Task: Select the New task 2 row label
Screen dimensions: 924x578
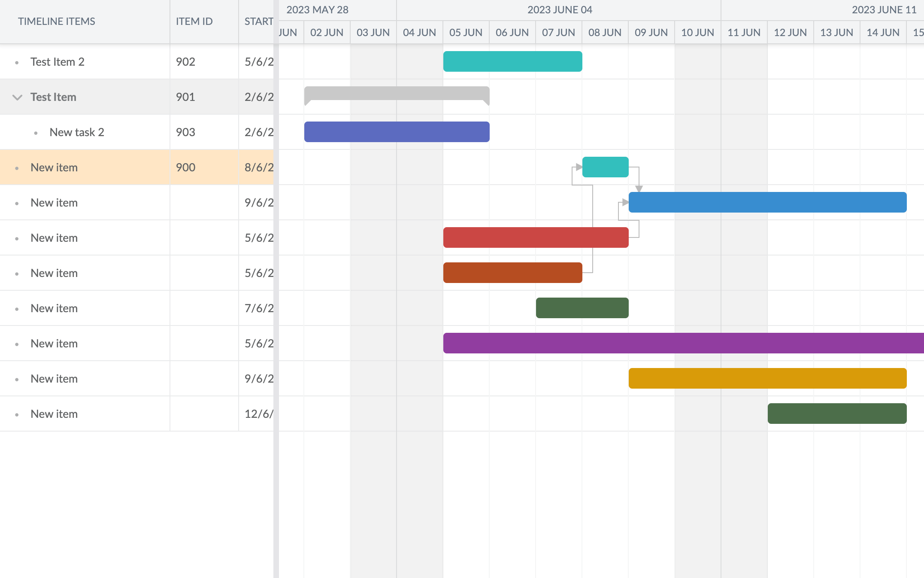Action: (77, 132)
